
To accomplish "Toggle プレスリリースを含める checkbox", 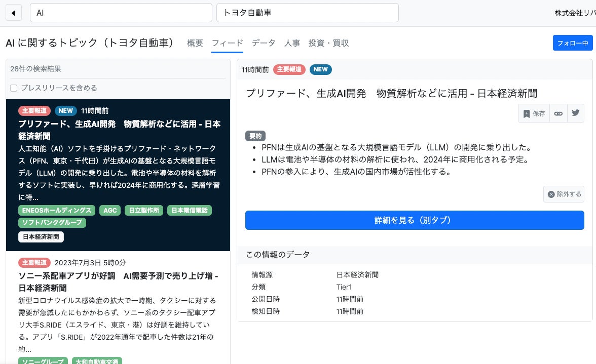I will (14, 88).
